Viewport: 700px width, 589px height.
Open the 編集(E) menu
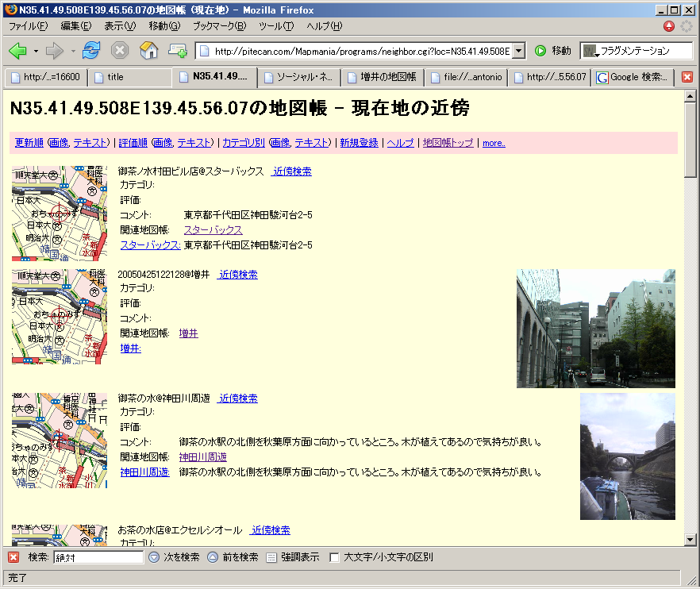pyautogui.click(x=76, y=26)
